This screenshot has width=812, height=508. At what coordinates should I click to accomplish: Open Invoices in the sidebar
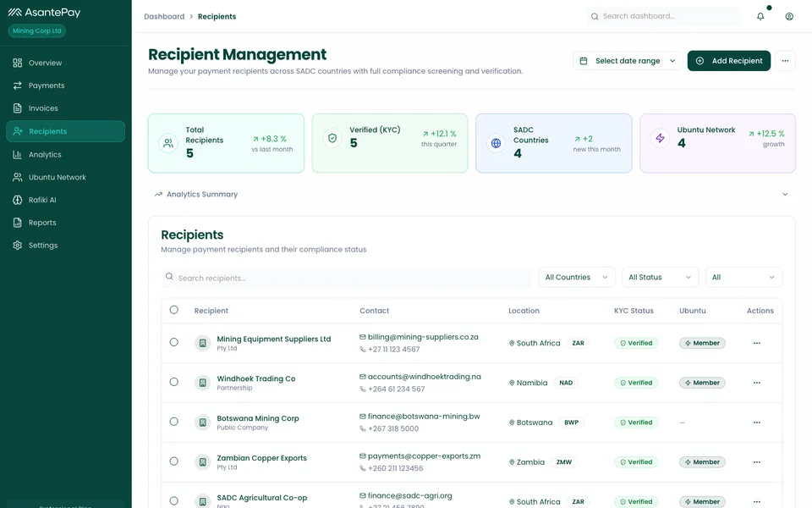[x=65, y=108]
